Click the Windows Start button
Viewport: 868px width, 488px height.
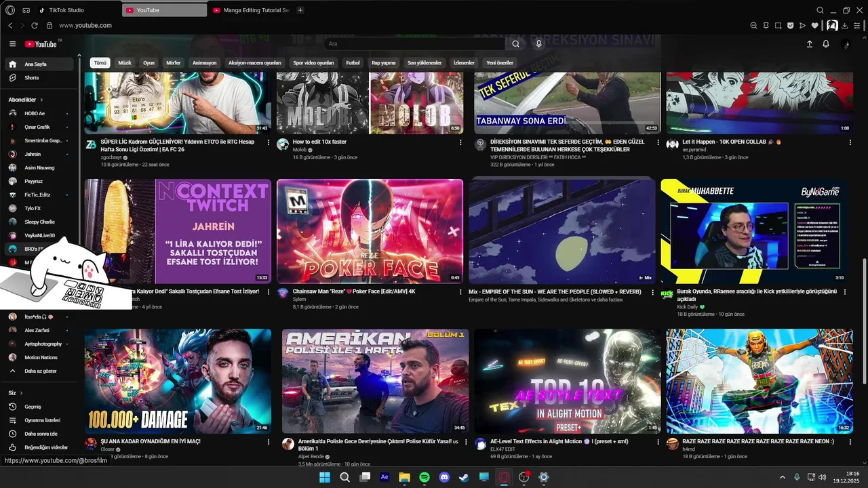[x=325, y=477]
